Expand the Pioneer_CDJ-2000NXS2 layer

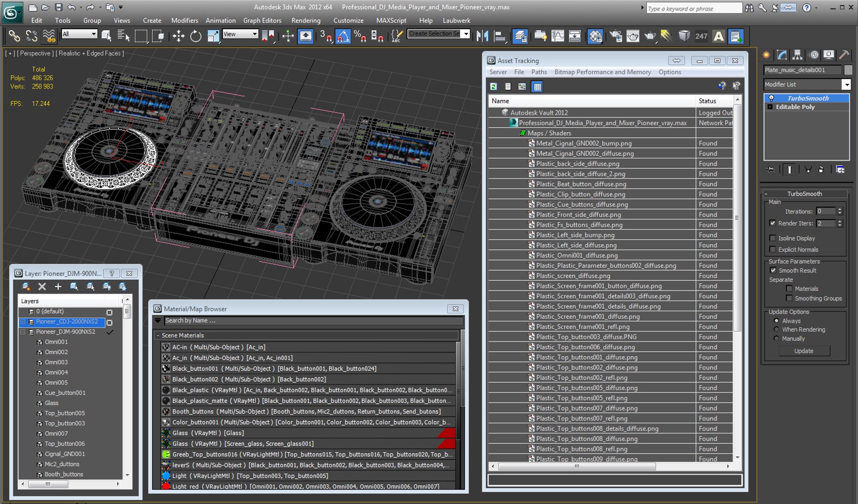[x=22, y=322]
